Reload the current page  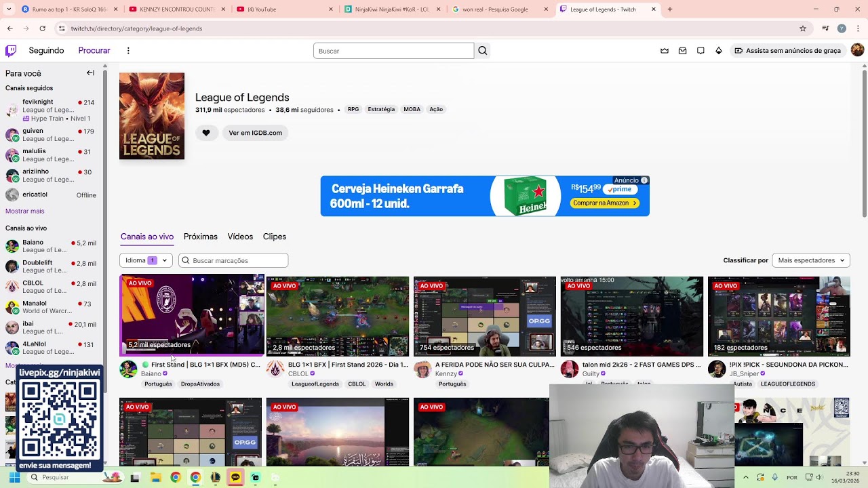click(x=43, y=28)
